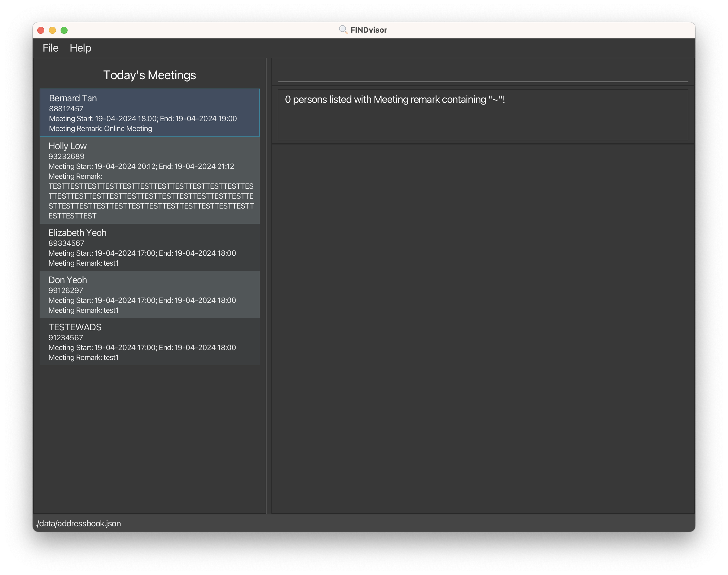Select TESTEWADS meeting card
The height and width of the screenshot is (575, 728).
coord(149,342)
